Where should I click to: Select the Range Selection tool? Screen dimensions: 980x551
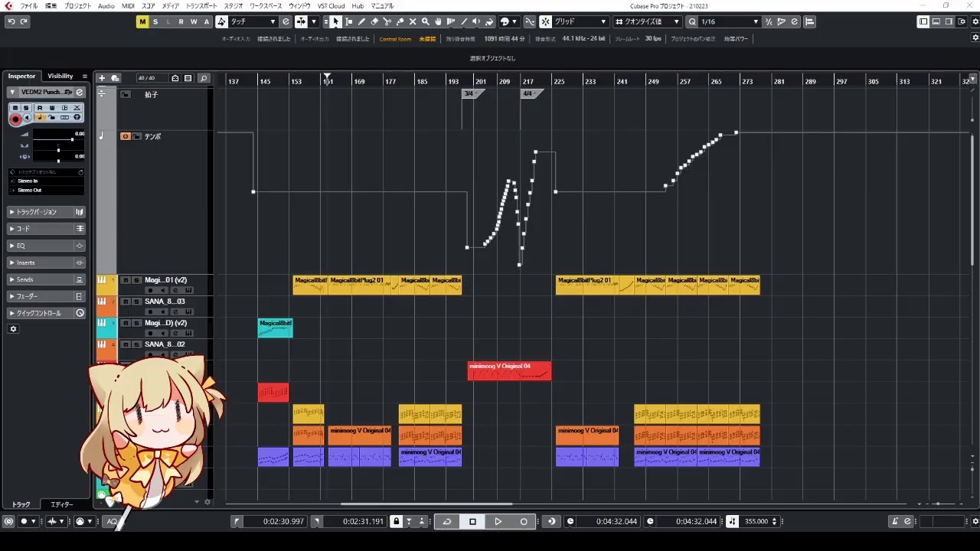click(x=348, y=21)
